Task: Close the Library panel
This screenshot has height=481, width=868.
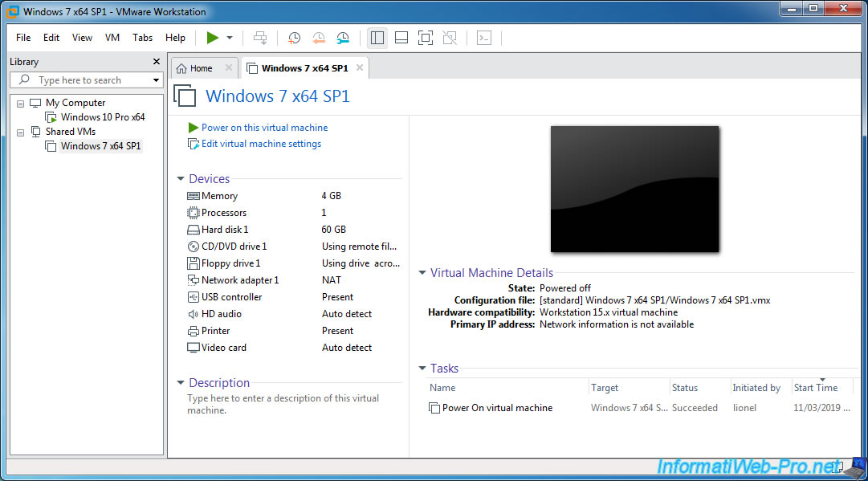Action: pyautogui.click(x=157, y=62)
